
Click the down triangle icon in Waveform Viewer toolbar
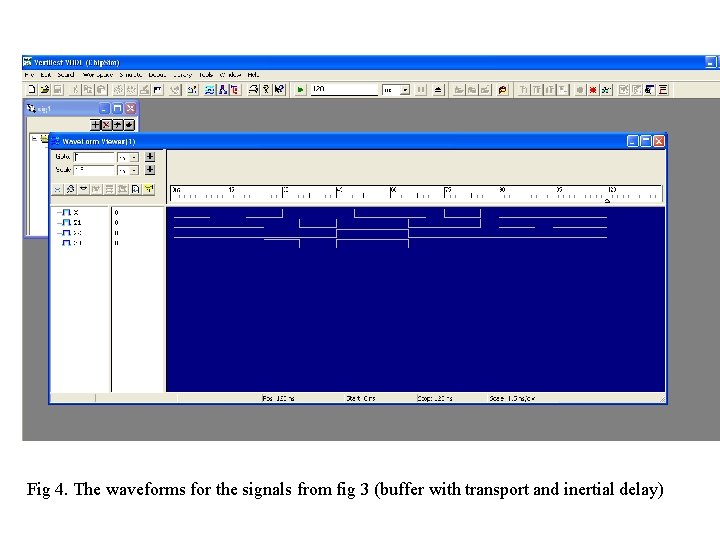tap(83, 189)
